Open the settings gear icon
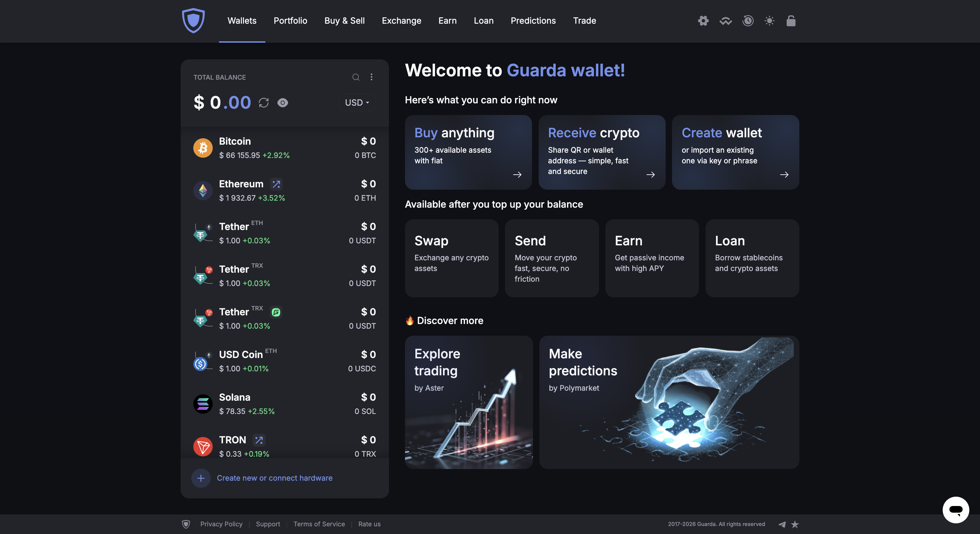 coord(703,21)
